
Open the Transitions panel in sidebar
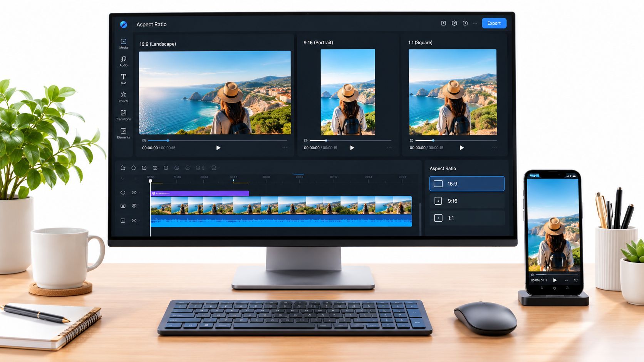123,115
